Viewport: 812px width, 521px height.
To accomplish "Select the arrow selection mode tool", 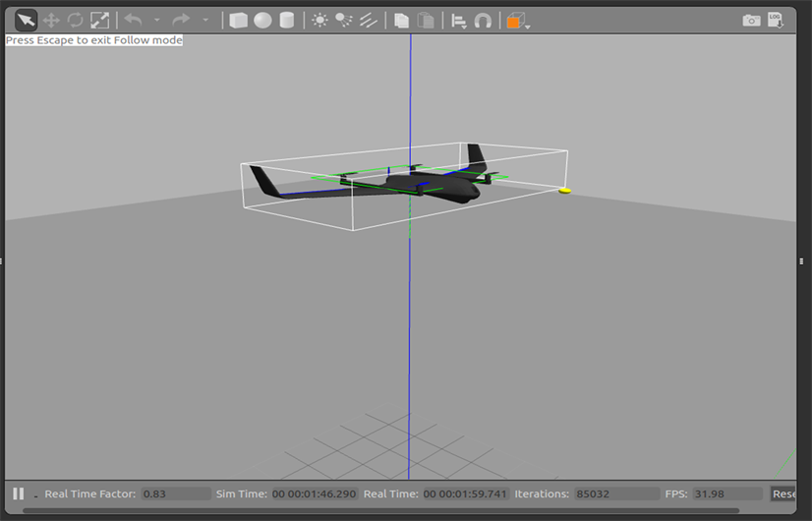I will pos(27,20).
